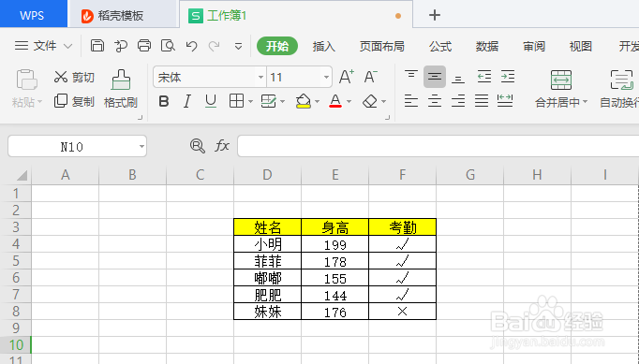Click the Save icon in quick toolbar
This screenshot has height=364, width=639.
[x=97, y=46]
